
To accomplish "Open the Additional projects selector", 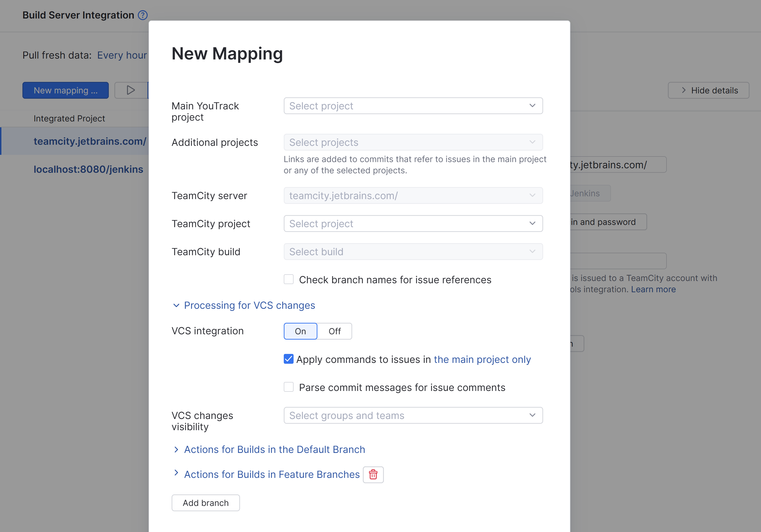I will [x=413, y=142].
